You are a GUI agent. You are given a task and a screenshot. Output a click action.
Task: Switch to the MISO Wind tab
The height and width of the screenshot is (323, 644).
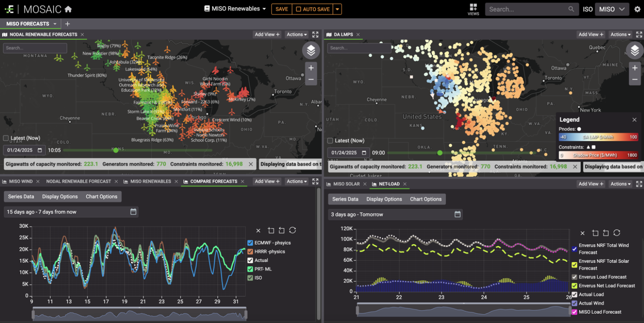21,181
